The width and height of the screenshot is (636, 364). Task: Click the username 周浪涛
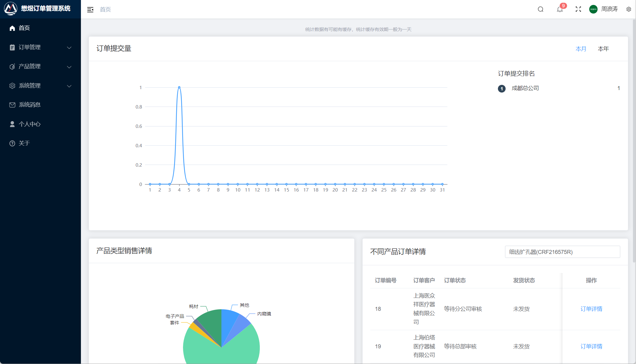tap(609, 9)
